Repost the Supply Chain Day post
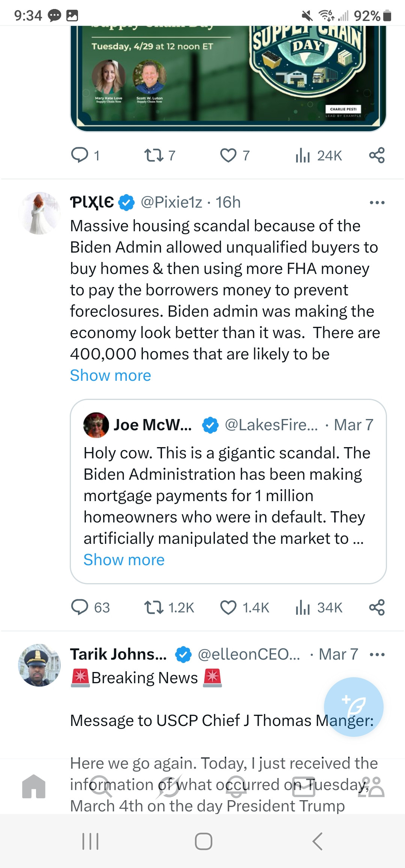Viewport: 405px width, 868px height. point(154,155)
